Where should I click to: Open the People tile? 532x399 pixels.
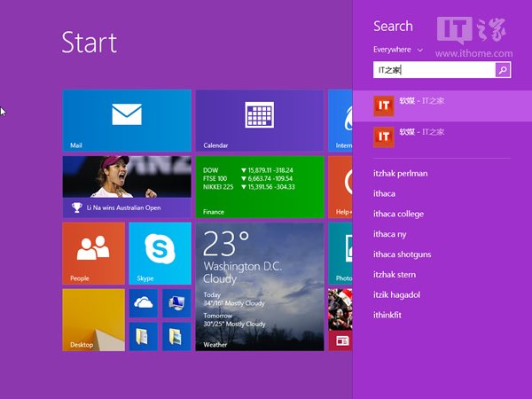93,253
